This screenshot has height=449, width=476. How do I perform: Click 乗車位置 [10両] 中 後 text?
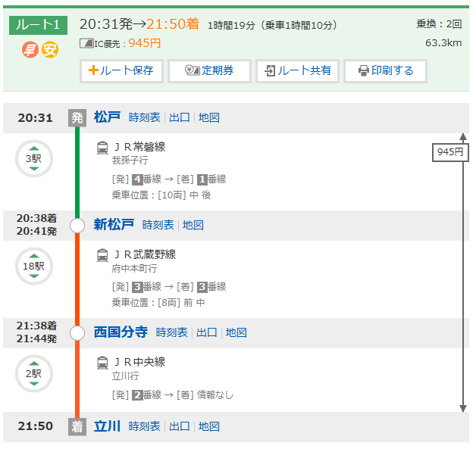point(161,195)
